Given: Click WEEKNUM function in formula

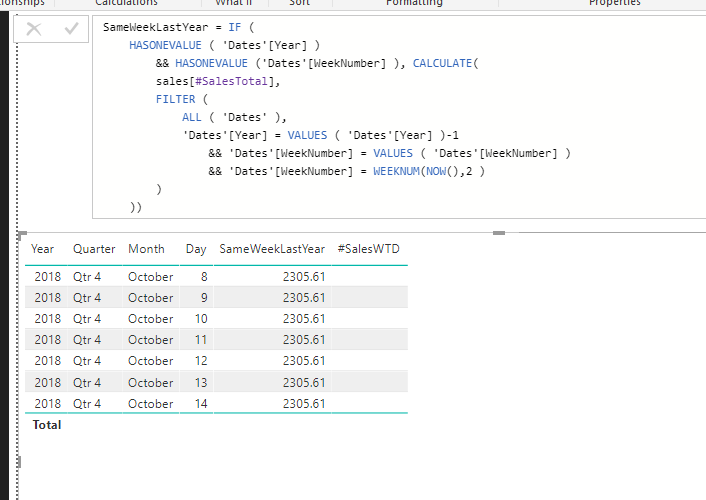Looking at the screenshot, I should [396, 172].
